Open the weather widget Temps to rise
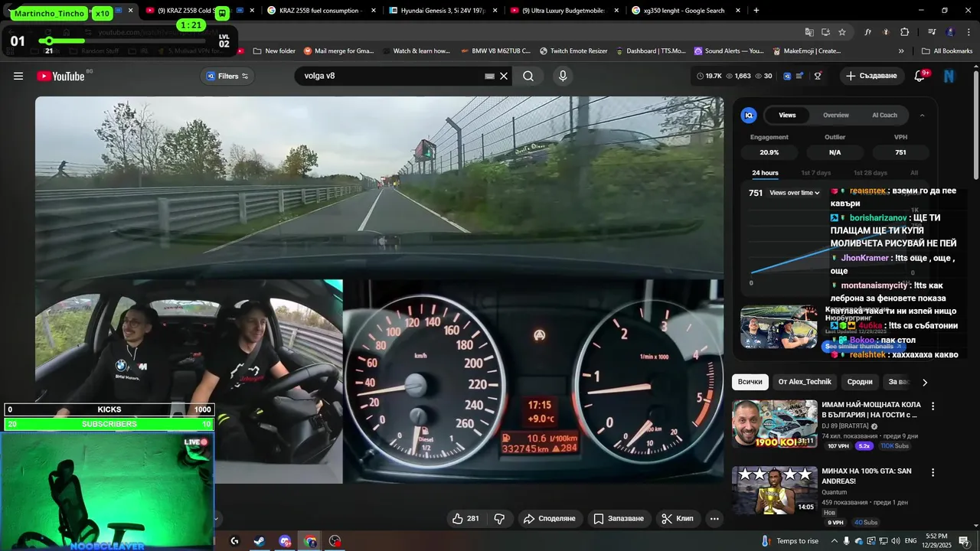Screen dimensions: 980x551 point(789,541)
